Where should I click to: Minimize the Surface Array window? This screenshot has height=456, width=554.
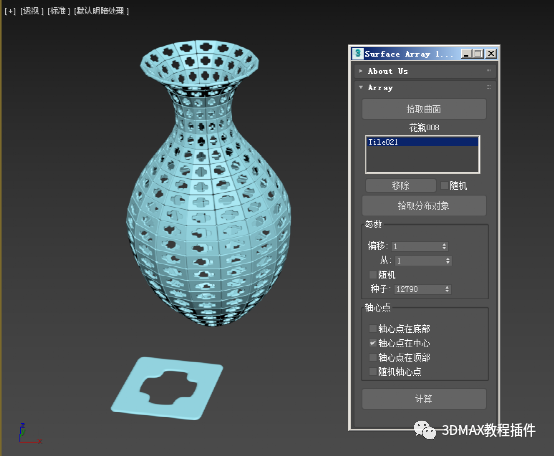(x=466, y=54)
